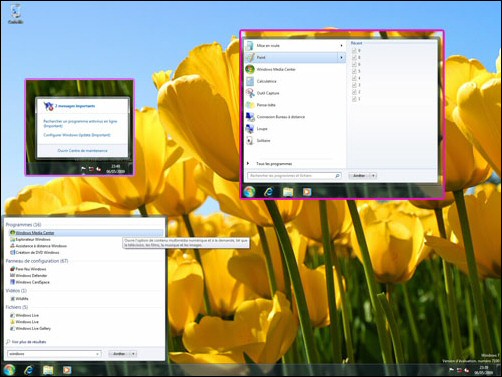Click the volume icon in bottom-right system tray
Image resolution: width=502 pixels, height=377 pixels.
click(467, 370)
